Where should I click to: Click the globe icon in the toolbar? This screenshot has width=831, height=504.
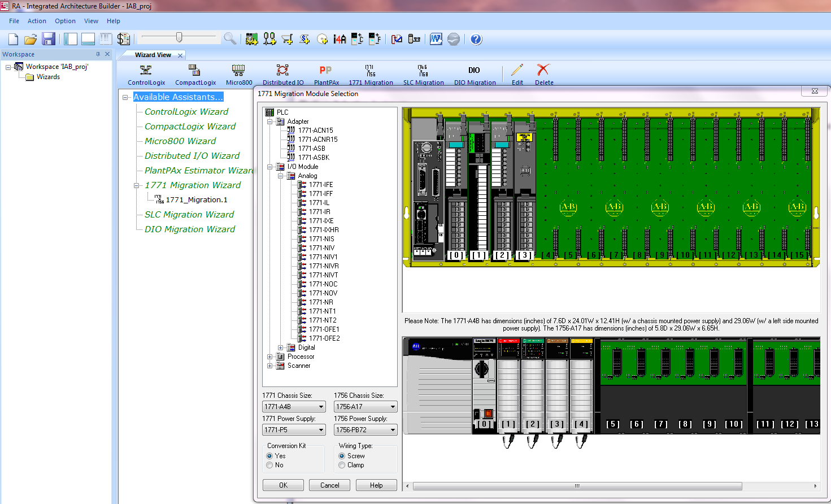pos(453,39)
